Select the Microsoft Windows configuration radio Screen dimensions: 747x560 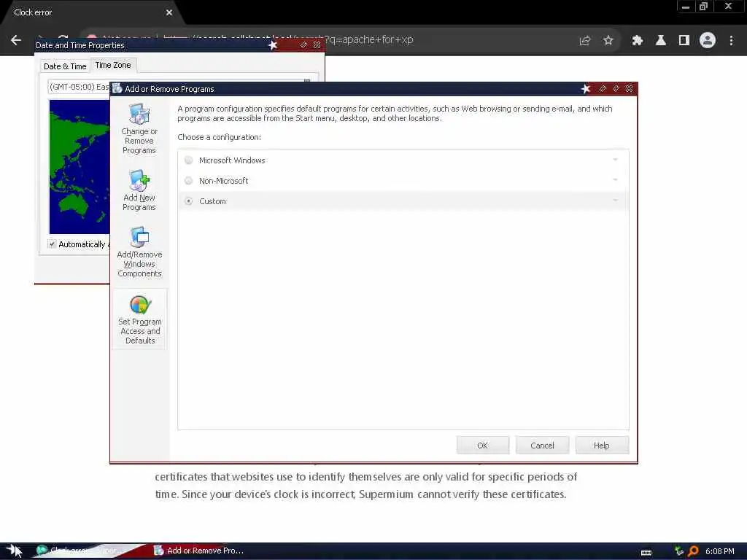[189, 160]
